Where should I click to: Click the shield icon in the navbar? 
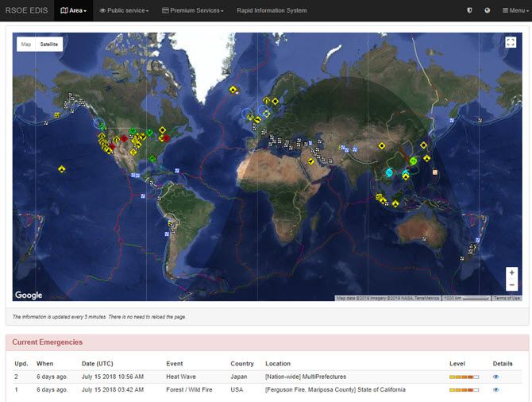(x=469, y=10)
